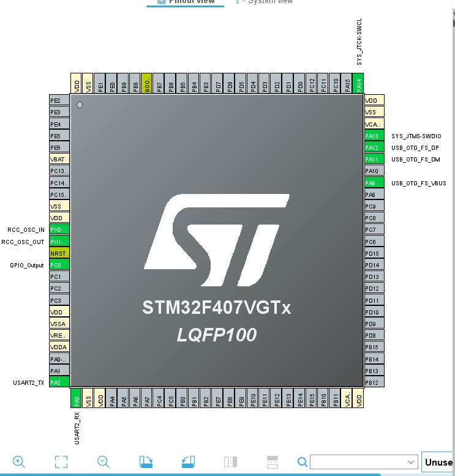The width and height of the screenshot is (455, 476).
Task: Click the vertical split view icon
Action: 230,462
